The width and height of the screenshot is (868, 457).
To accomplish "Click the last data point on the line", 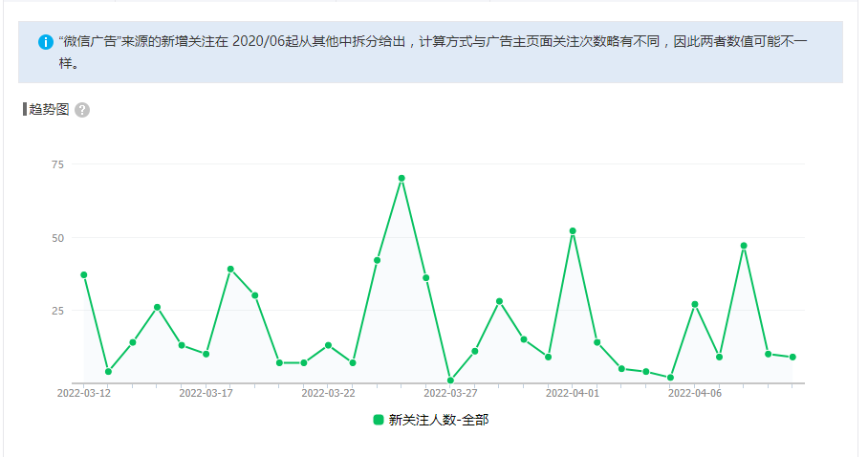I will pos(792,357).
